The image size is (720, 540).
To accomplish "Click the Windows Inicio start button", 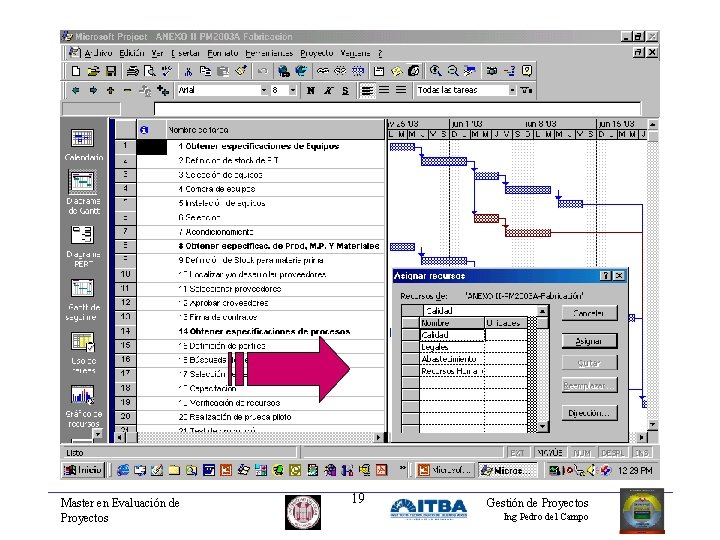I will tap(84, 470).
